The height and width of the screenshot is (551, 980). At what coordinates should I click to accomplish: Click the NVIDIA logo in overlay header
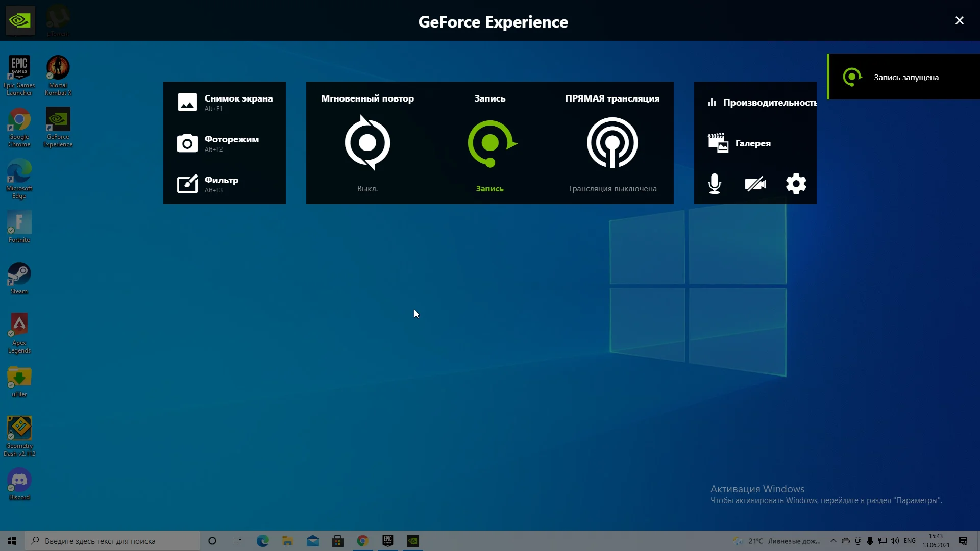20,20
